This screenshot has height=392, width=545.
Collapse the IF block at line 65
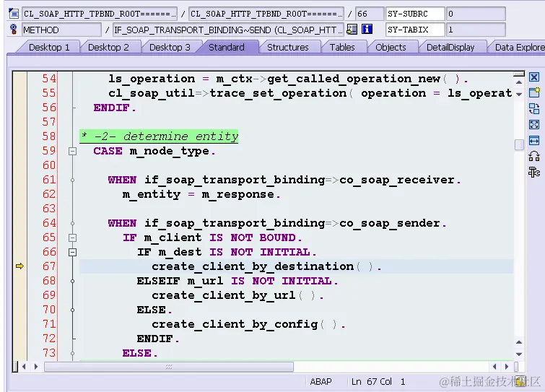pyautogui.click(x=72, y=238)
